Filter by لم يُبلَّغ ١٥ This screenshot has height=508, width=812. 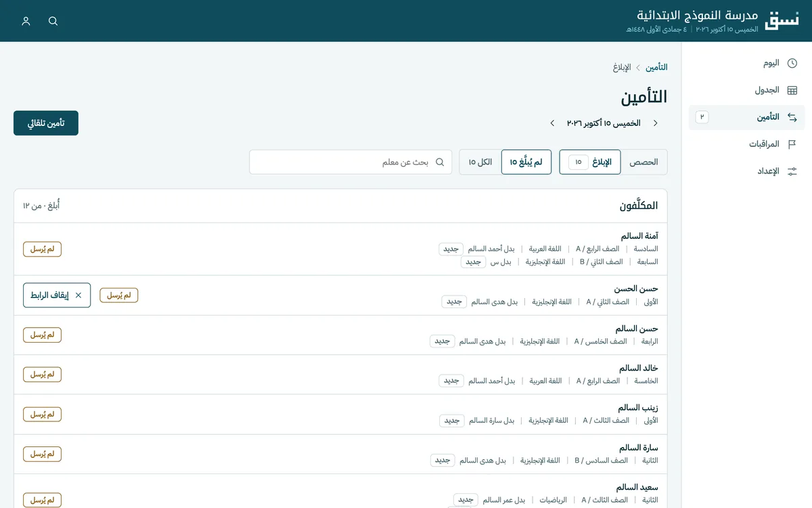click(x=526, y=162)
